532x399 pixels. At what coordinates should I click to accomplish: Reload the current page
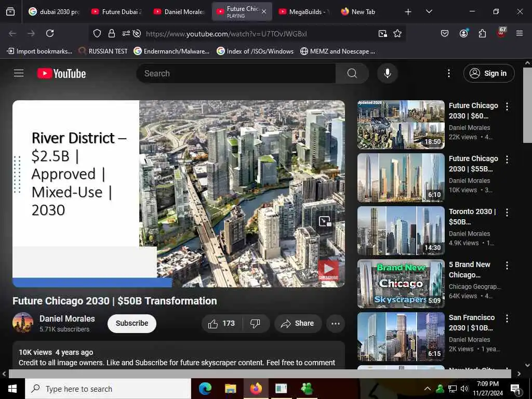pyautogui.click(x=50, y=33)
